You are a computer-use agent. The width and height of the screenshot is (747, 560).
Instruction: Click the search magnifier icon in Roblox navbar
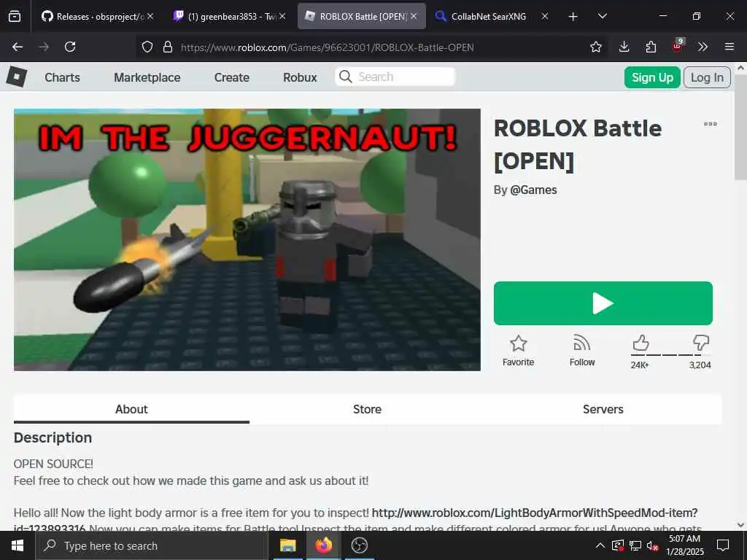(x=345, y=77)
